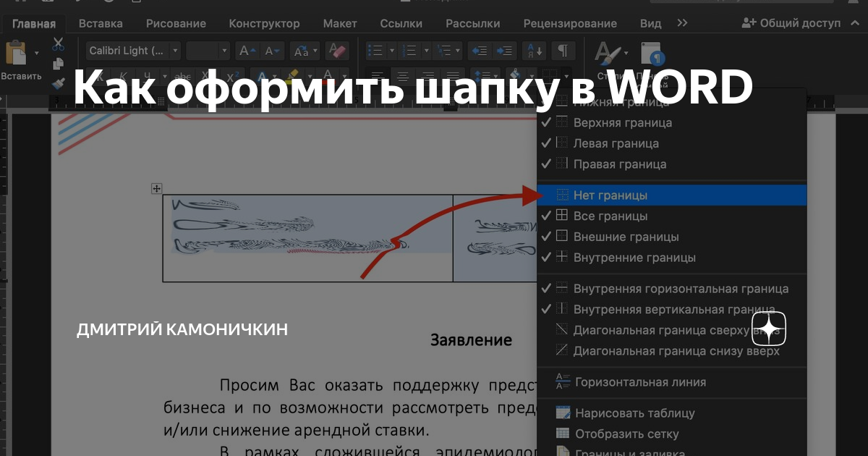This screenshot has height=456, width=868.
Task: Toggle the Правая граница menu entry
Action: [672, 164]
